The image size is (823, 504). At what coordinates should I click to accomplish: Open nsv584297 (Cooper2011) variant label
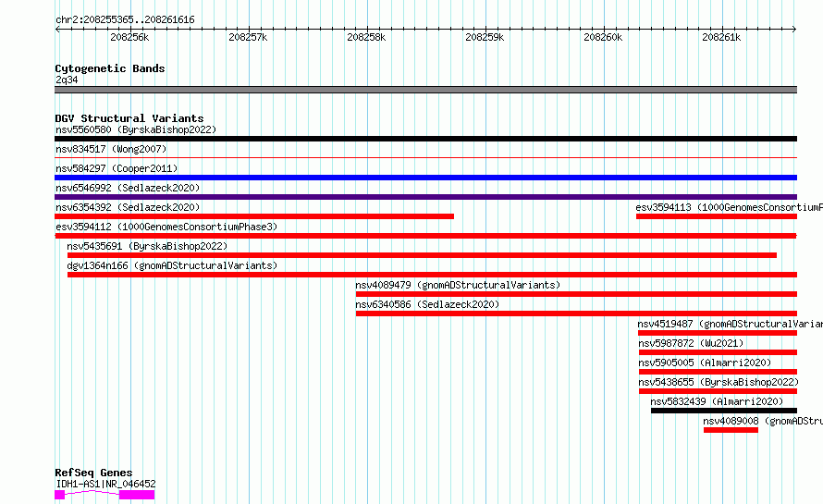[117, 168]
